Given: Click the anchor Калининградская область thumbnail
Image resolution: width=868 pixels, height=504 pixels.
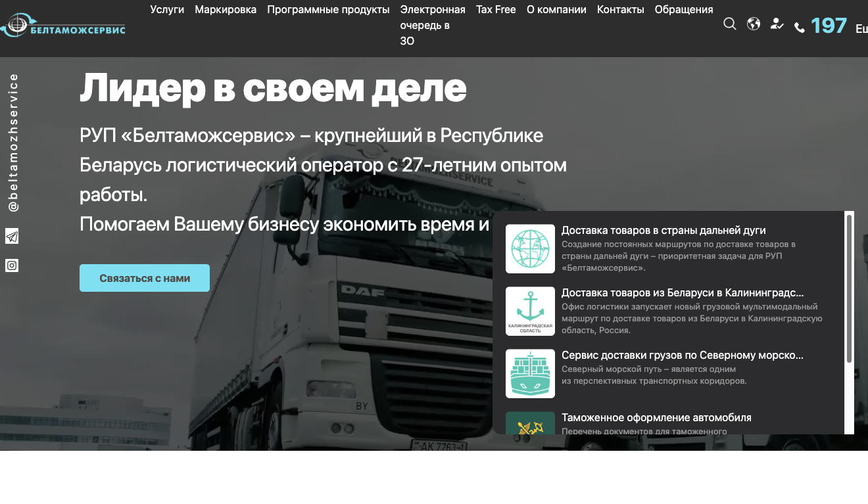Looking at the screenshot, I should 530,311.
